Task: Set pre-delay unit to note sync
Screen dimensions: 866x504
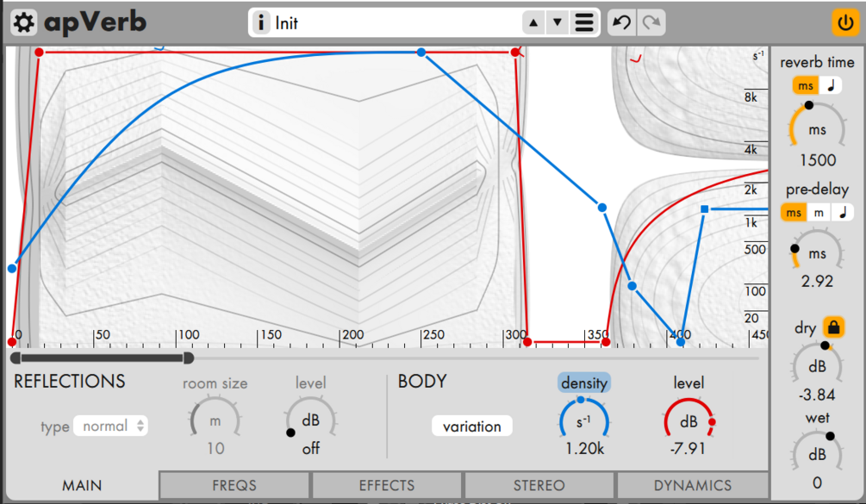Action: (842, 213)
